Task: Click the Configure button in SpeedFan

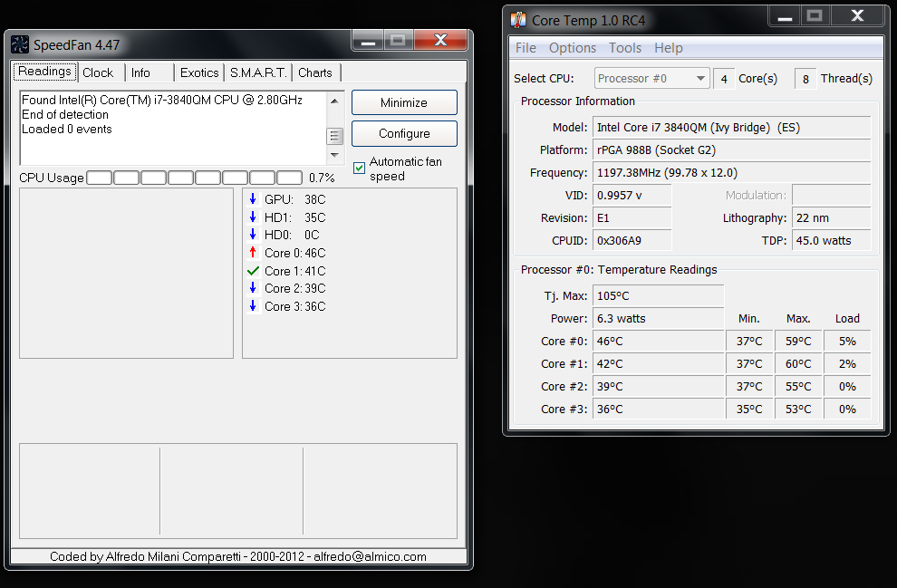Action: click(404, 133)
